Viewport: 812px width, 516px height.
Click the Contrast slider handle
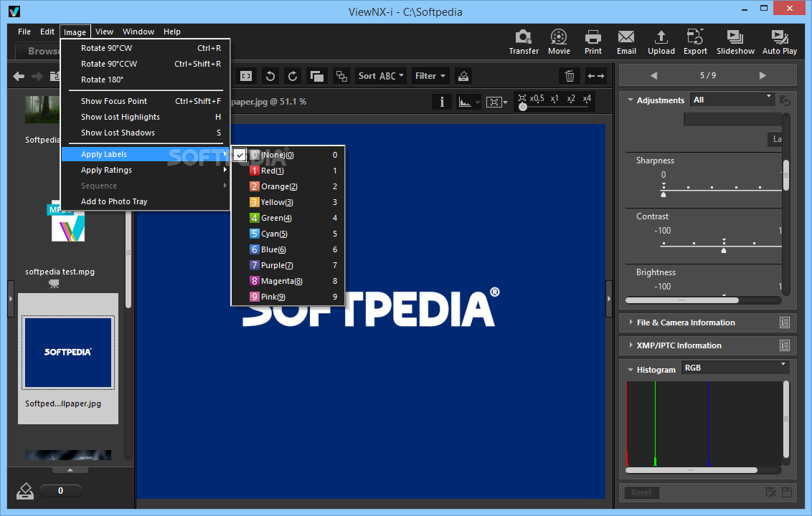click(724, 251)
